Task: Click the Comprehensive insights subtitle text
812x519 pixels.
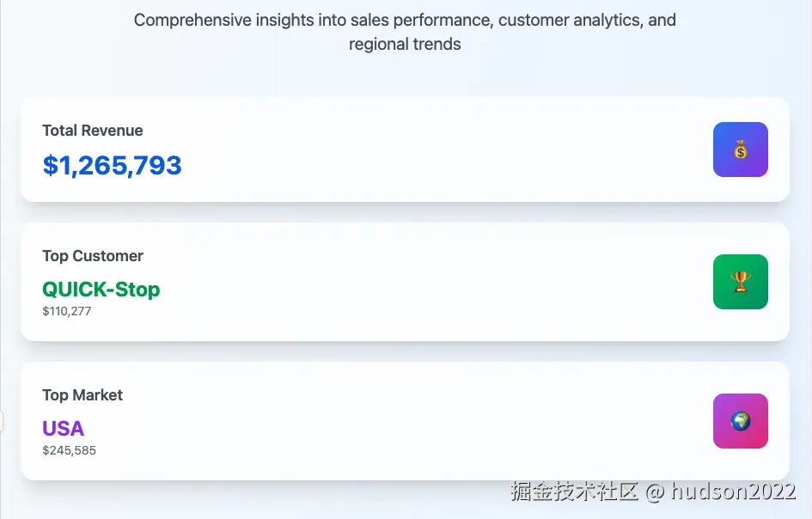Action: [x=405, y=20]
